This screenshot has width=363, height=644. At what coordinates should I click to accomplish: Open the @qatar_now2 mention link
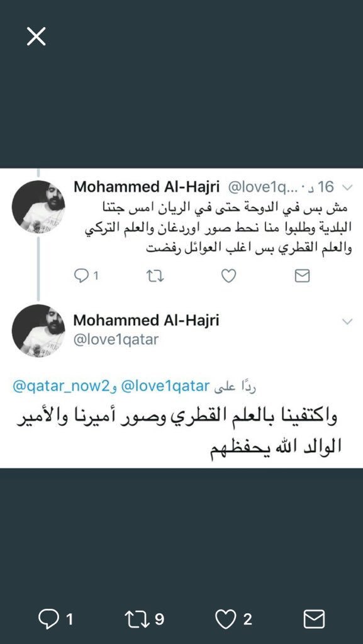click(62, 387)
